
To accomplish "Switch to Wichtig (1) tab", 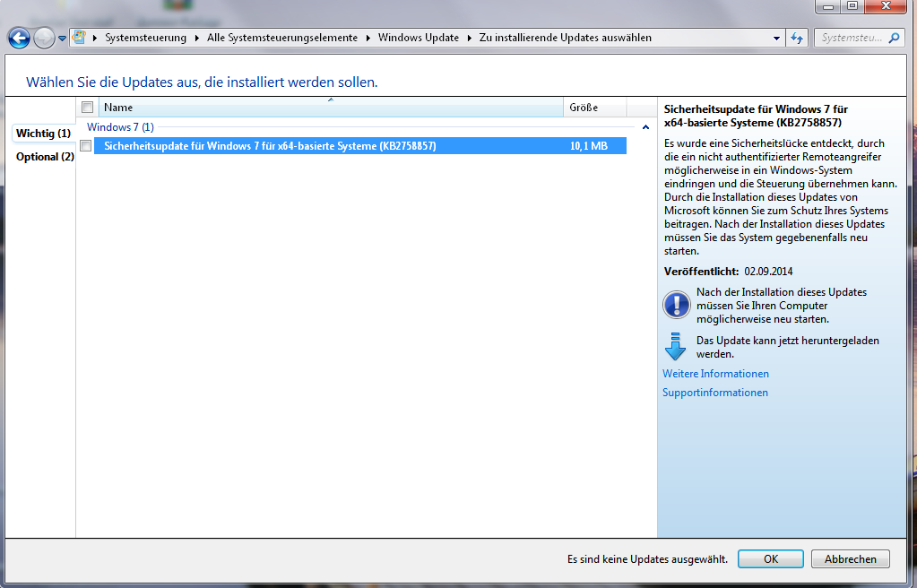I will pos(43,134).
